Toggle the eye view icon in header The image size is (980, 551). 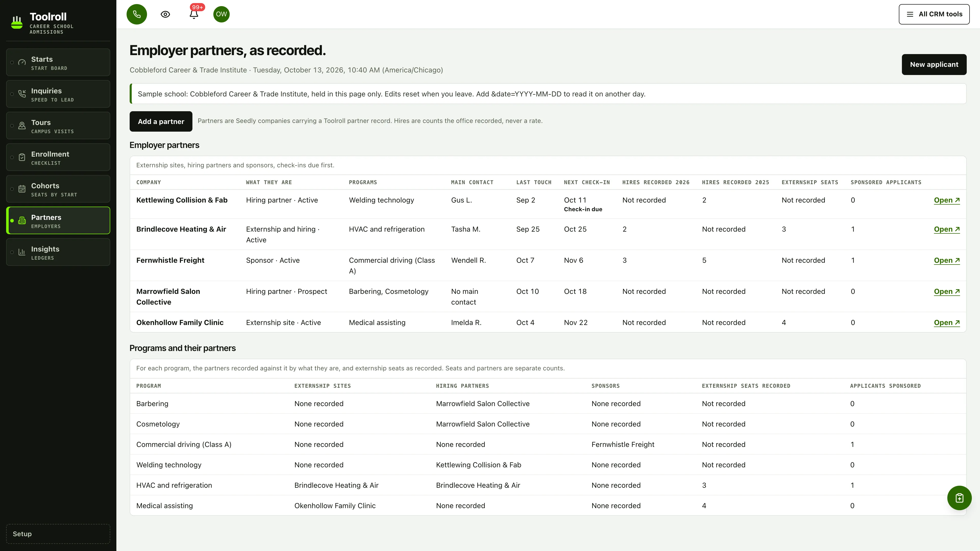pyautogui.click(x=165, y=14)
